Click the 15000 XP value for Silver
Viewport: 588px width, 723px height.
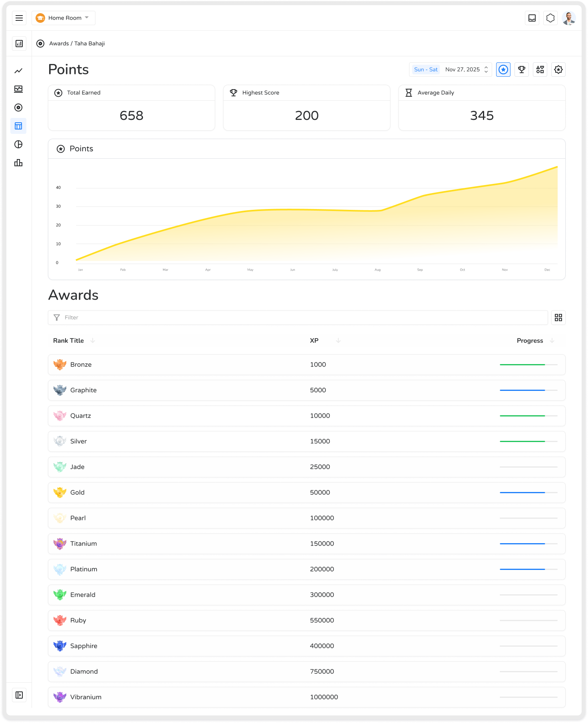(x=320, y=441)
